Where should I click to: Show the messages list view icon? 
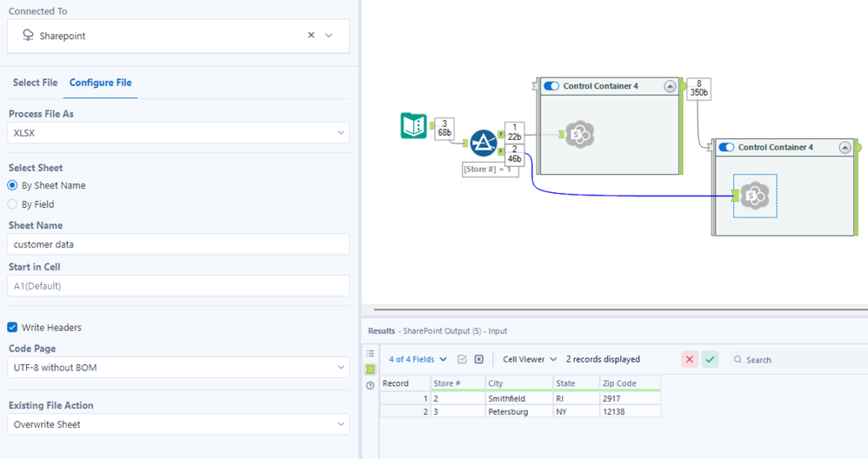[371, 353]
